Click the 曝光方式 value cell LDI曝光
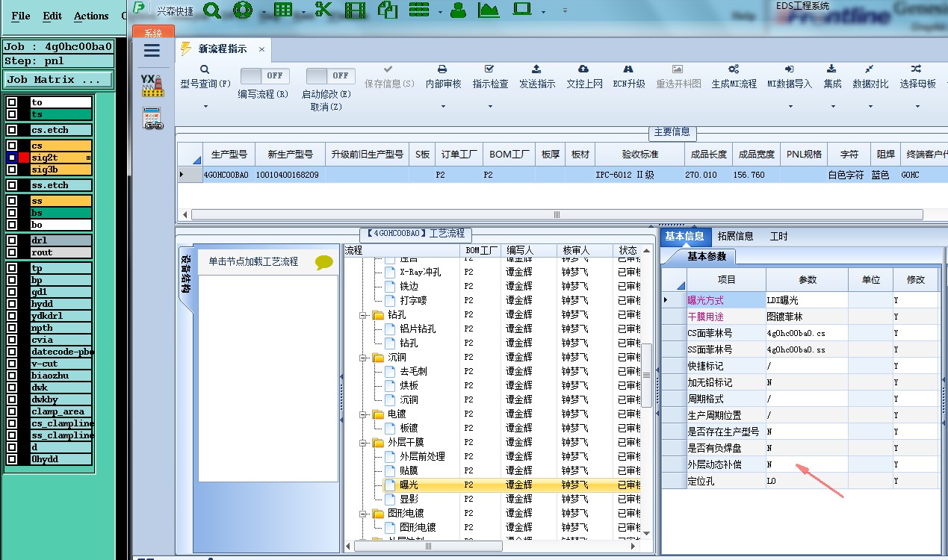The image size is (948, 560). (x=807, y=299)
